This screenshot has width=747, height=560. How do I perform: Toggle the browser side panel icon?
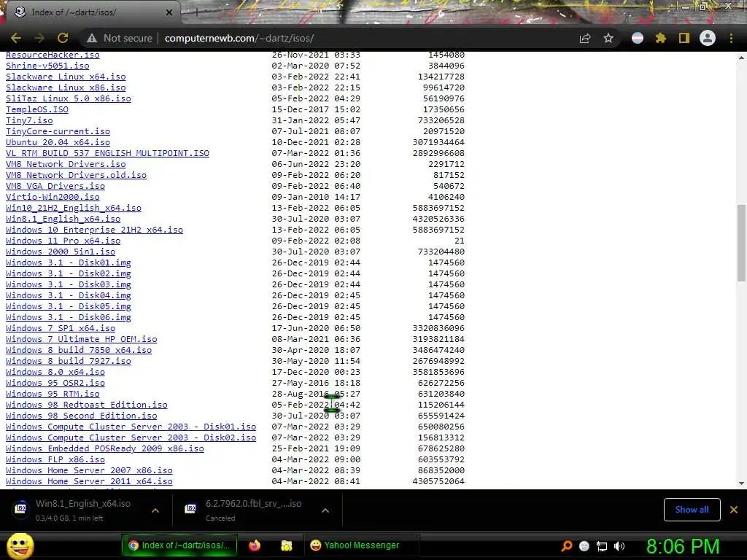click(x=684, y=38)
